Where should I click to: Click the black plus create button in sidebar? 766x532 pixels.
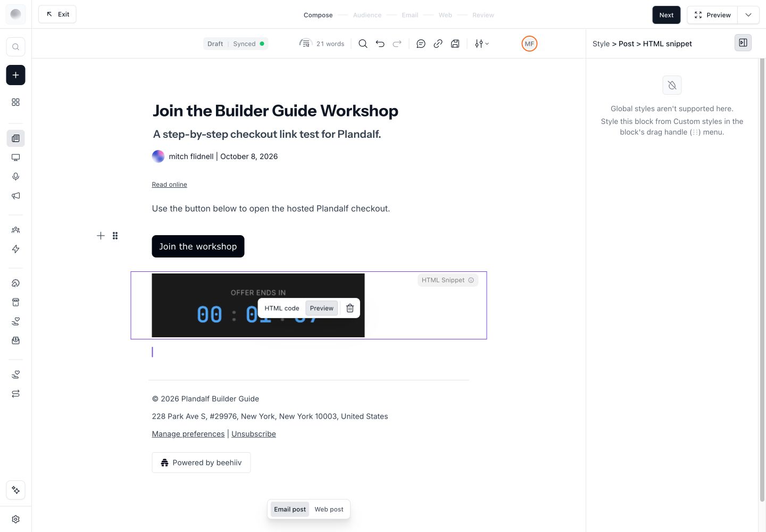click(x=15, y=75)
